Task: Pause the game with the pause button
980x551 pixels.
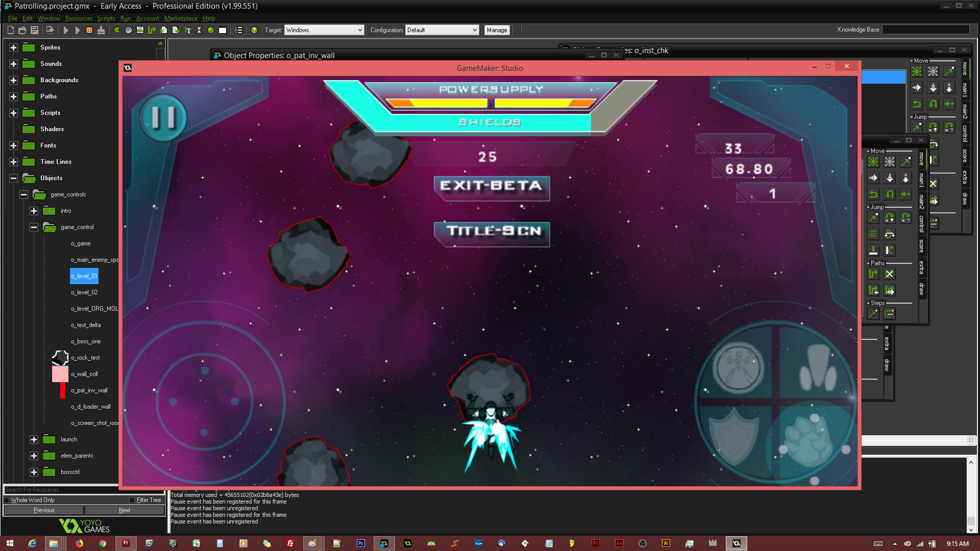Action: pos(163,118)
